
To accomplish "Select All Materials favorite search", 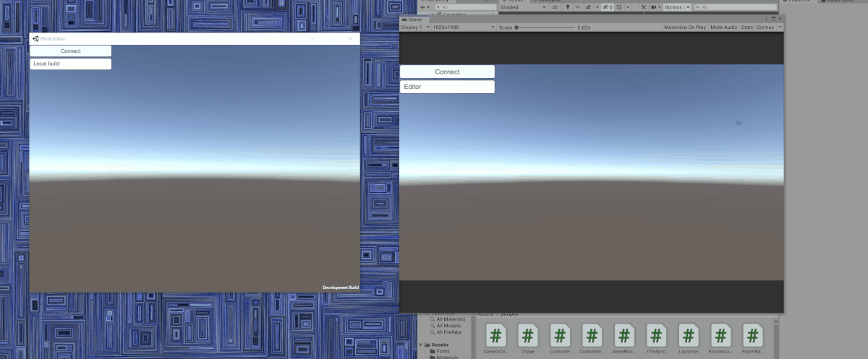I will click(451, 319).
